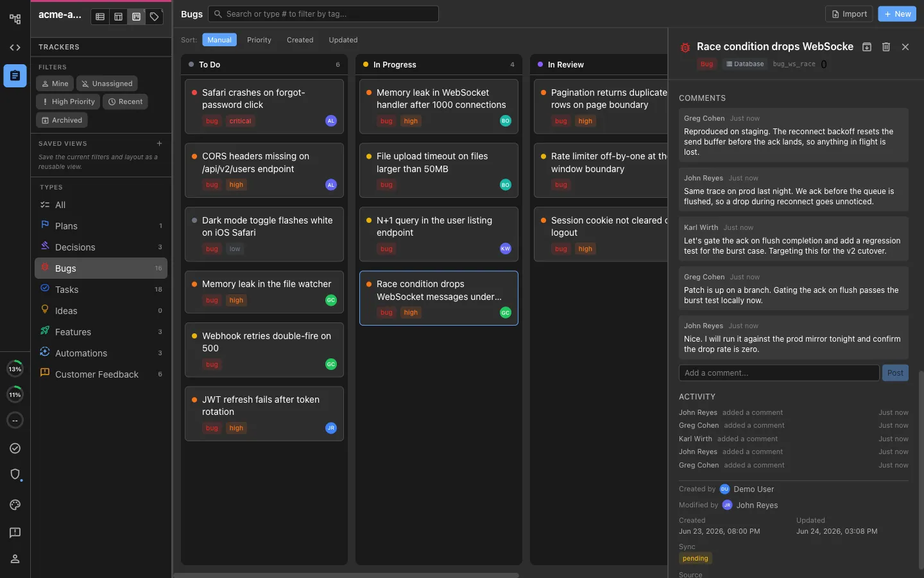
Task: Select the Tasks tracker type
Action: coord(101,290)
